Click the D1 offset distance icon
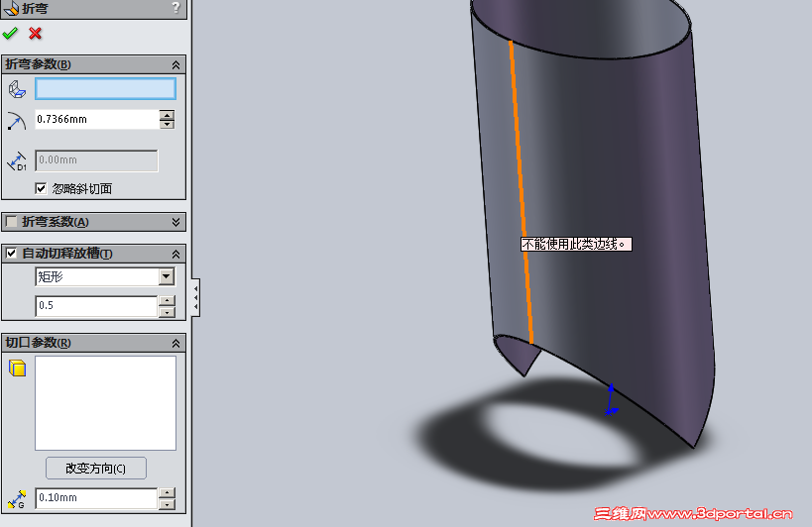 17,160
